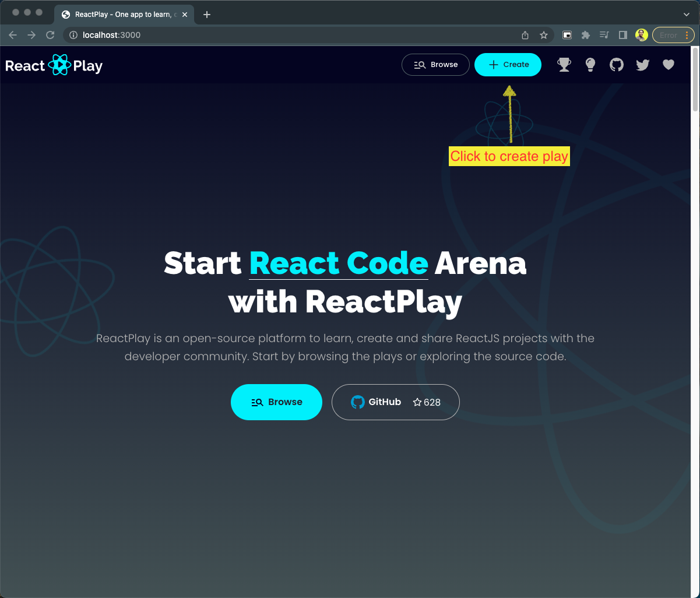Click the site info icon in address bar

[x=73, y=35]
